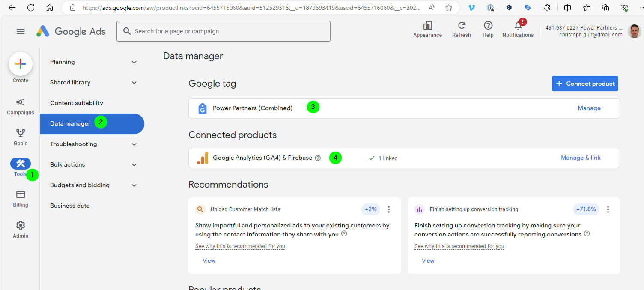Click Manage & link for Google Analytics

[581, 158]
